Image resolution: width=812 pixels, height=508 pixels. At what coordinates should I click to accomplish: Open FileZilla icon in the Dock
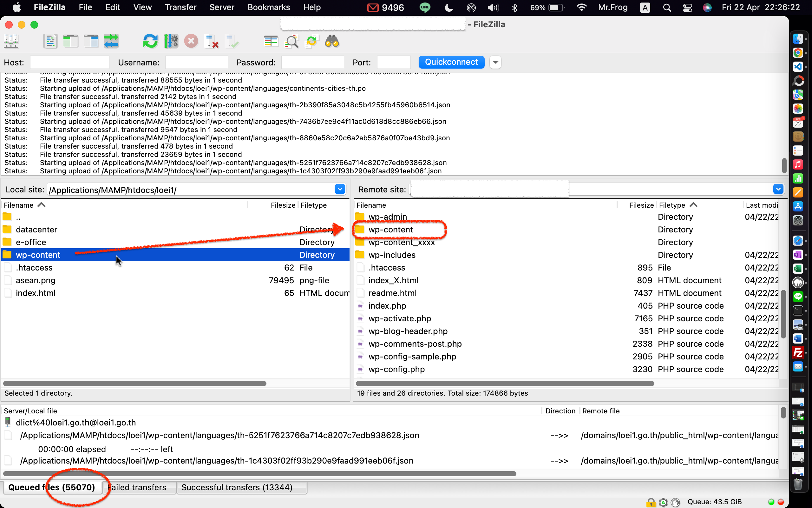[798, 352]
